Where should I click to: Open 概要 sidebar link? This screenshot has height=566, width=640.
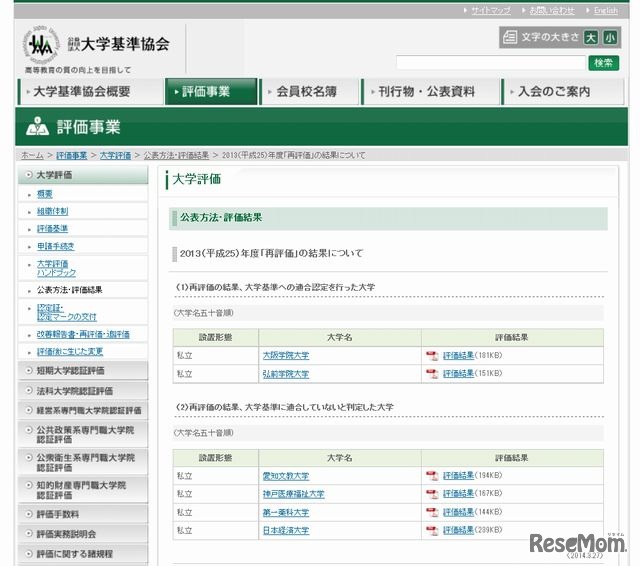pyautogui.click(x=44, y=194)
